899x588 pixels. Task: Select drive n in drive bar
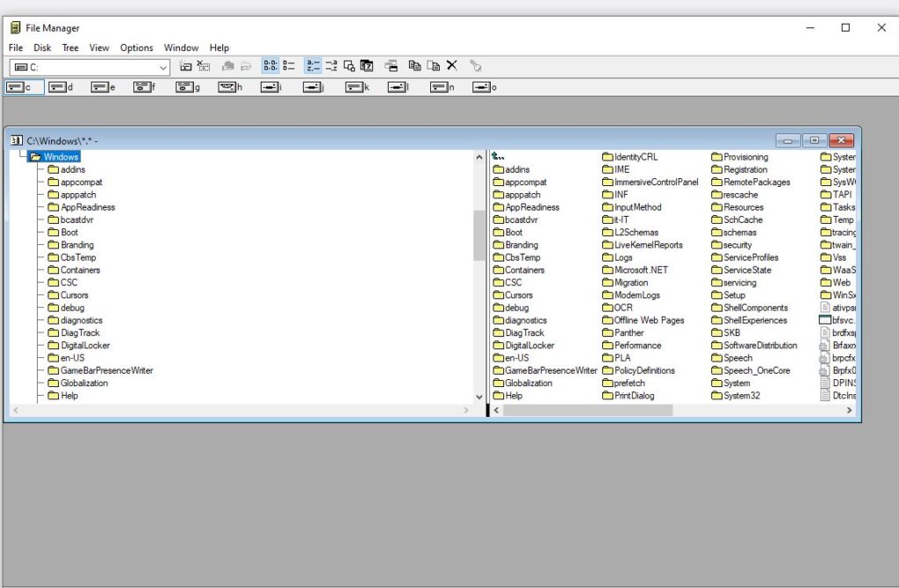[x=442, y=87]
